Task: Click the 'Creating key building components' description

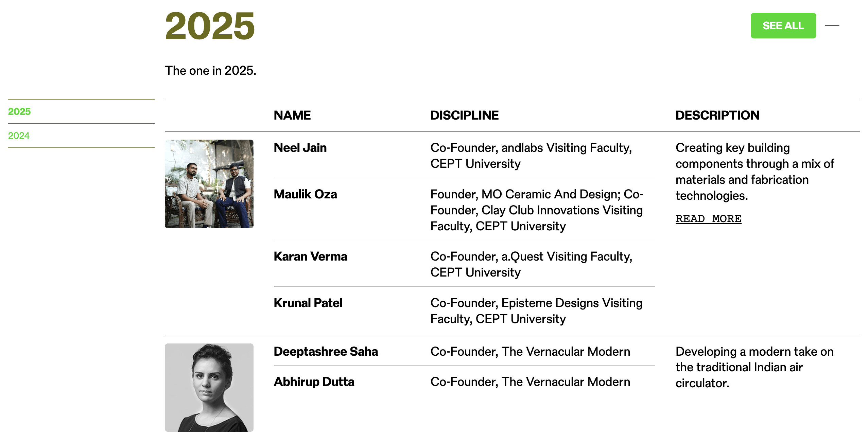Action: [754, 172]
